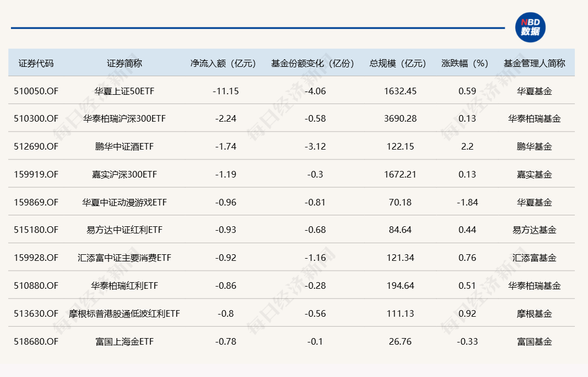
Task: Select the 基金管理人简称 column header
Action: [x=534, y=64]
